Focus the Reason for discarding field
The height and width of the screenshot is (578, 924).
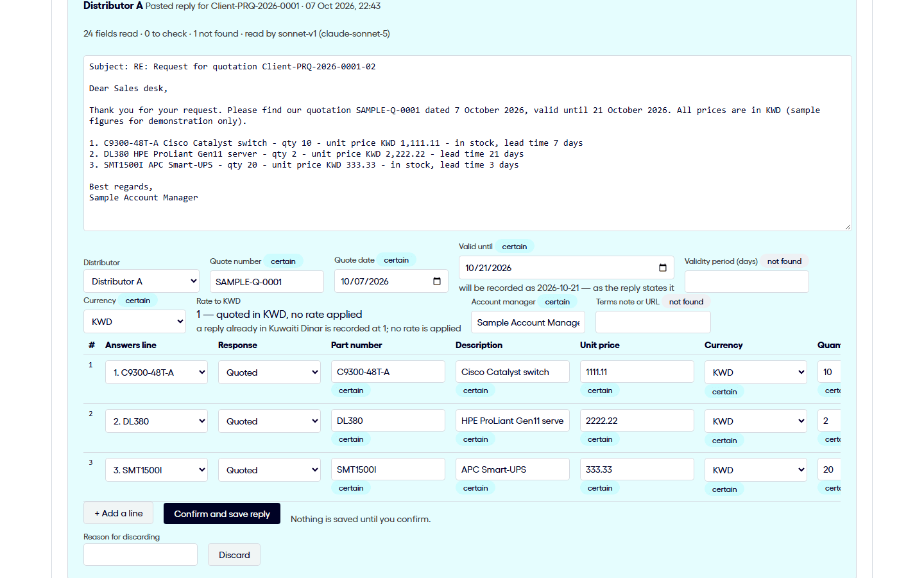tap(141, 555)
